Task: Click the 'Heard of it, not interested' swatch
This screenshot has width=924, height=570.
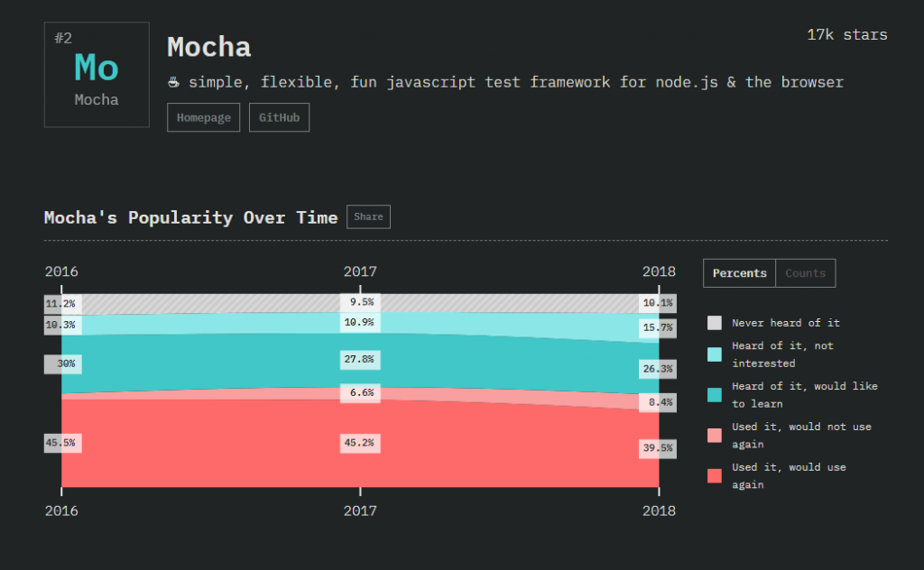Action: [714, 354]
